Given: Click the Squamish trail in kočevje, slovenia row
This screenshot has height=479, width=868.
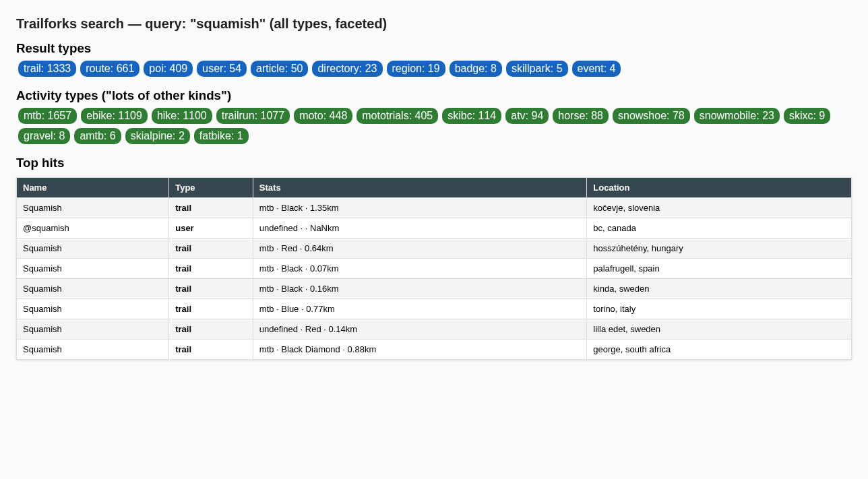Looking at the screenshot, I should (434, 208).
